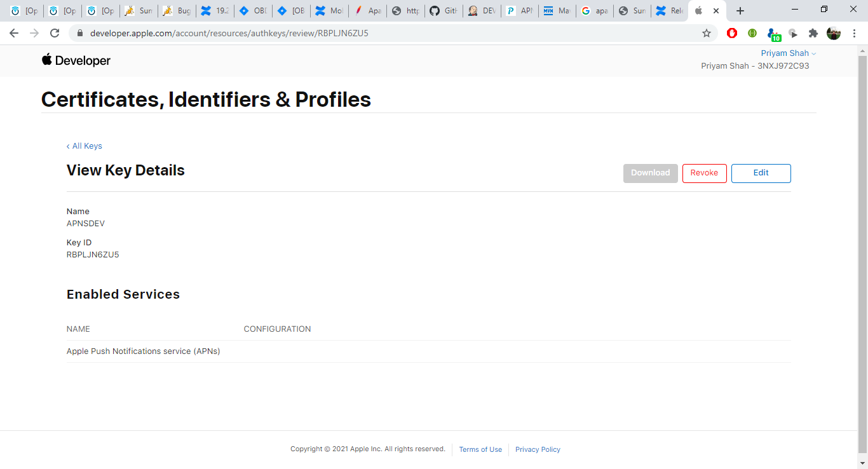The image size is (868, 469).
Task: Click the 'Certificates, Identifiers & Profiles' heading
Action: click(x=206, y=99)
